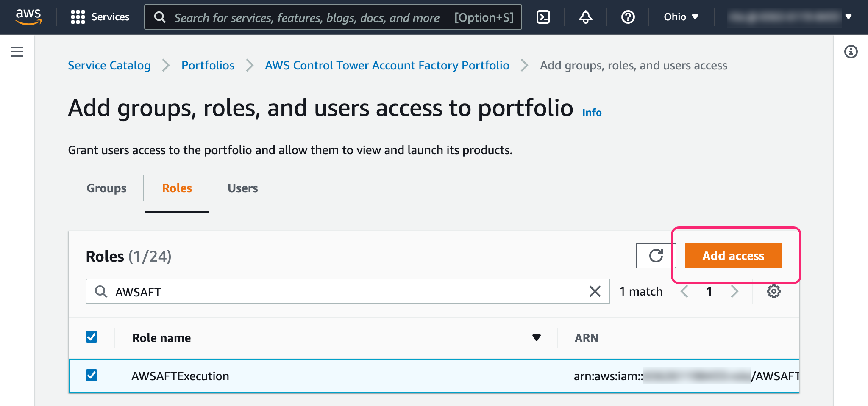
Task: Expand the left hamburger navigation menu
Action: pos(17,52)
